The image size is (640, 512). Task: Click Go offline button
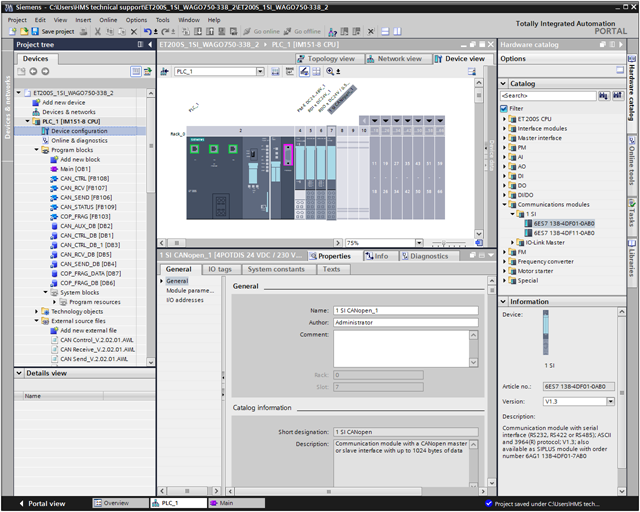click(302, 31)
